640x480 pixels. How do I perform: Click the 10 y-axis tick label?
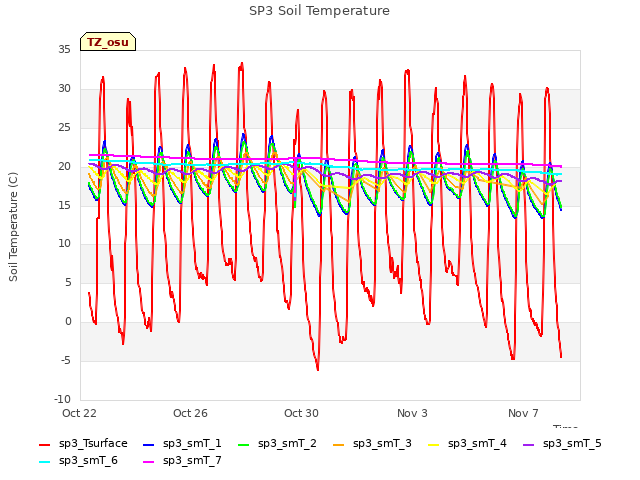(x=64, y=244)
